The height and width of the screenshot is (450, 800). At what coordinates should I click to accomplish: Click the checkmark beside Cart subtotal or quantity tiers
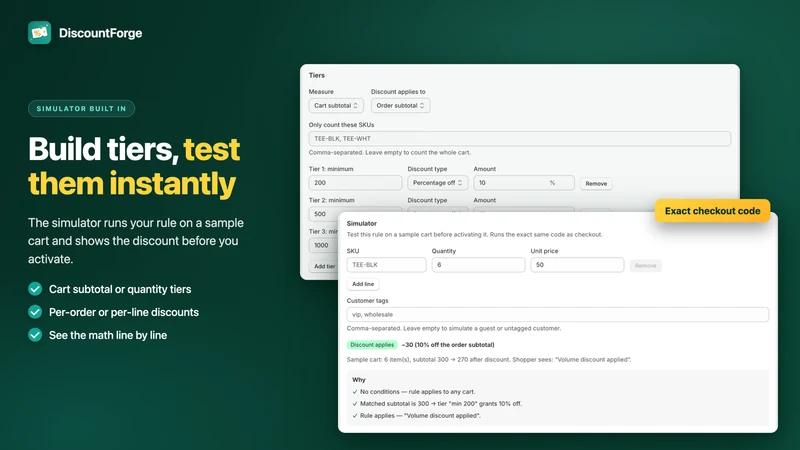[x=35, y=289]
